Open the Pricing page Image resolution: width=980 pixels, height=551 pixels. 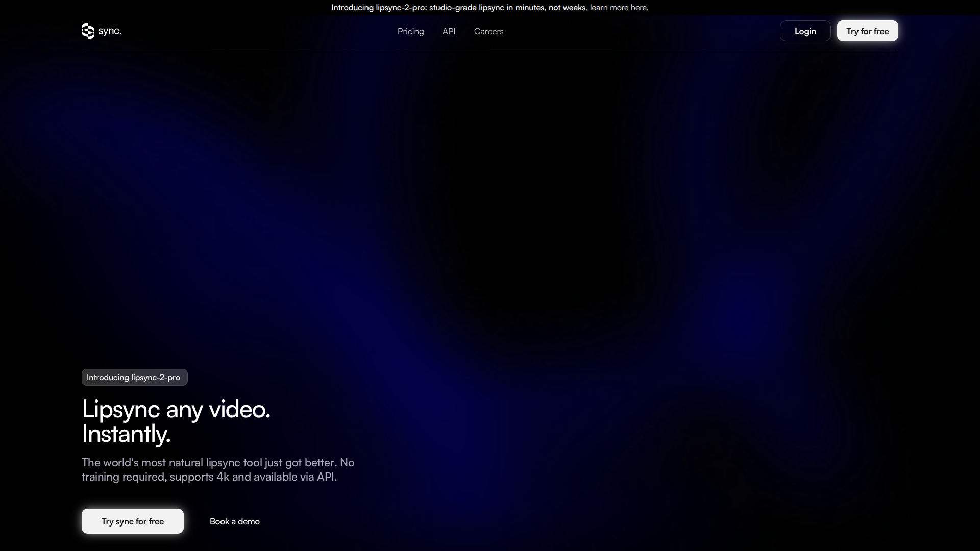point(410,31)
